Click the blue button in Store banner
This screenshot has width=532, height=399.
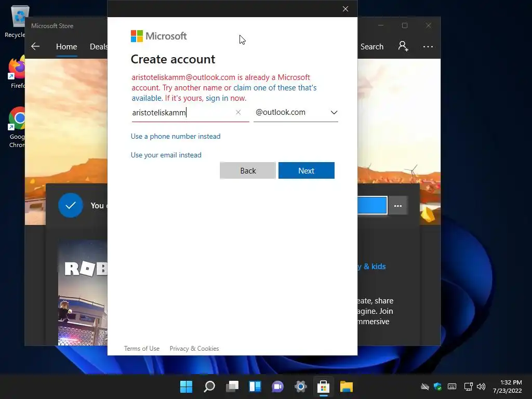(372, 205)
